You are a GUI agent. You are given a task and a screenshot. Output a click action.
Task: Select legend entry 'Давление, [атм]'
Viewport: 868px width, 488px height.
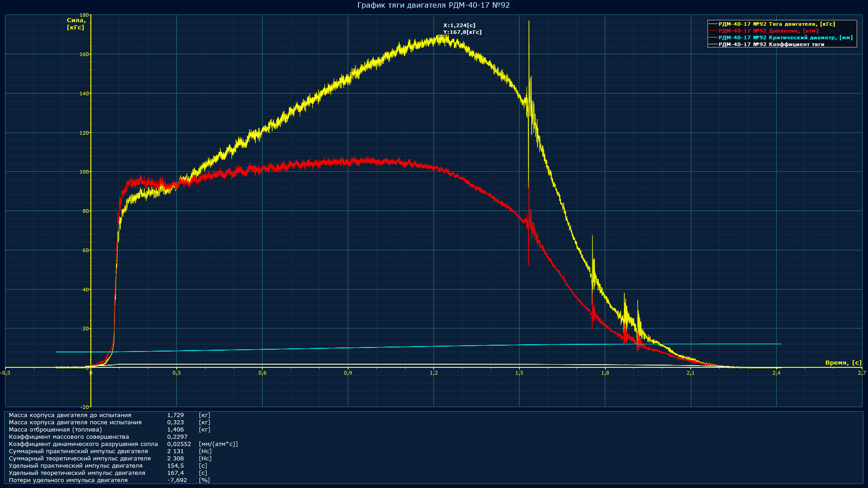[769, 31]
